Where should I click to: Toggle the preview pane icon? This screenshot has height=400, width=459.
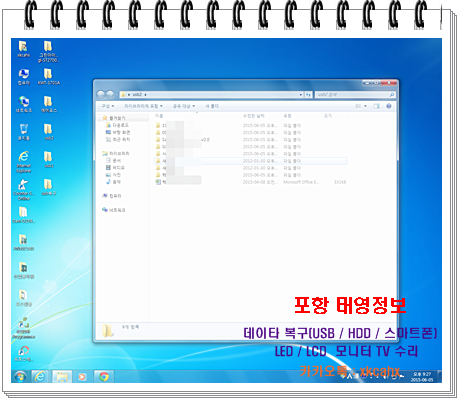[x=376, y=106]
